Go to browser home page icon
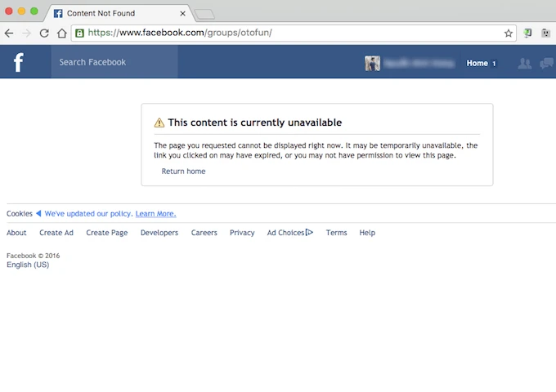The width and height of the screenshot is (556, 392). pos(62,33)
